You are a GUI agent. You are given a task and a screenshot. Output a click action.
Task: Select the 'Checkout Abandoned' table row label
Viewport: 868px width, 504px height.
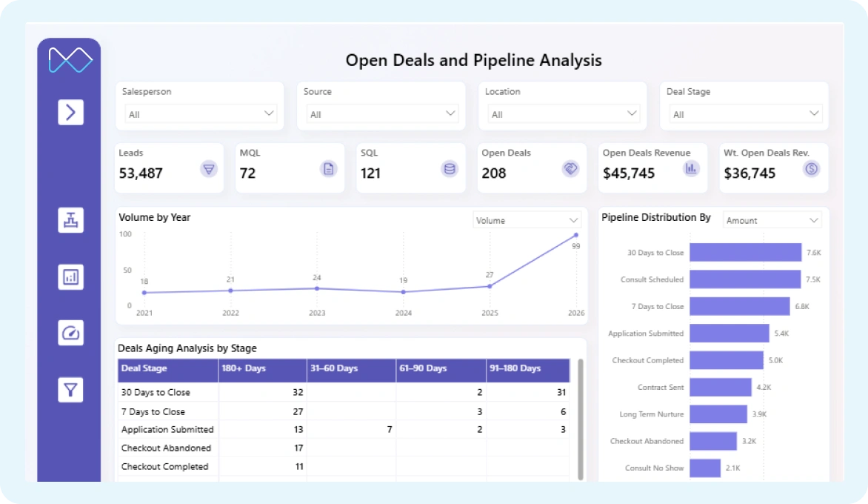(x=166, y=448)
